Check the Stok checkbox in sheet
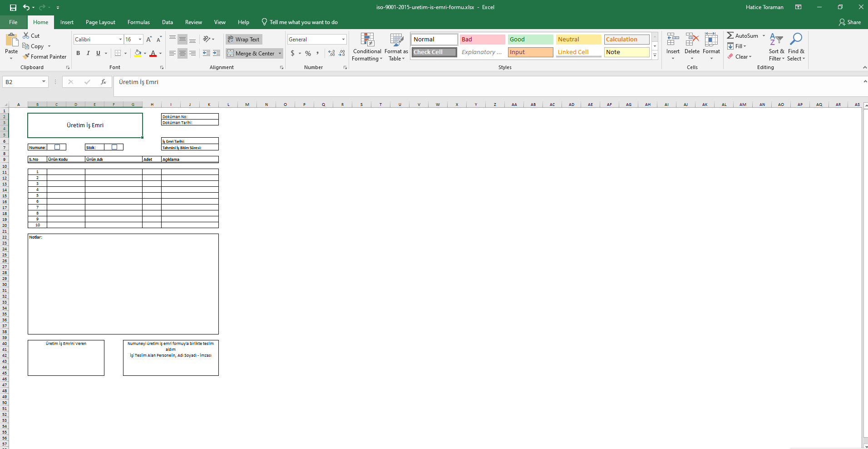The height and width of the screenshot is (449, 868). pyautogui.click(x=114, y=147)
